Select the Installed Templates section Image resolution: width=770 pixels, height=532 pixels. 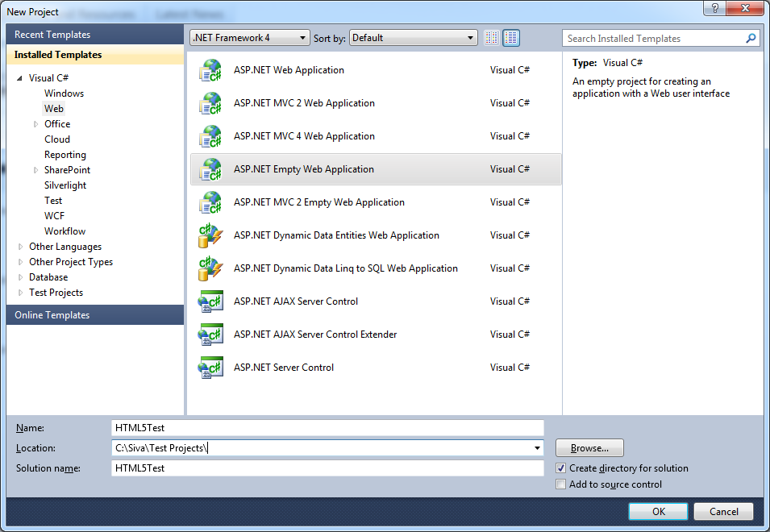(95, 55)
